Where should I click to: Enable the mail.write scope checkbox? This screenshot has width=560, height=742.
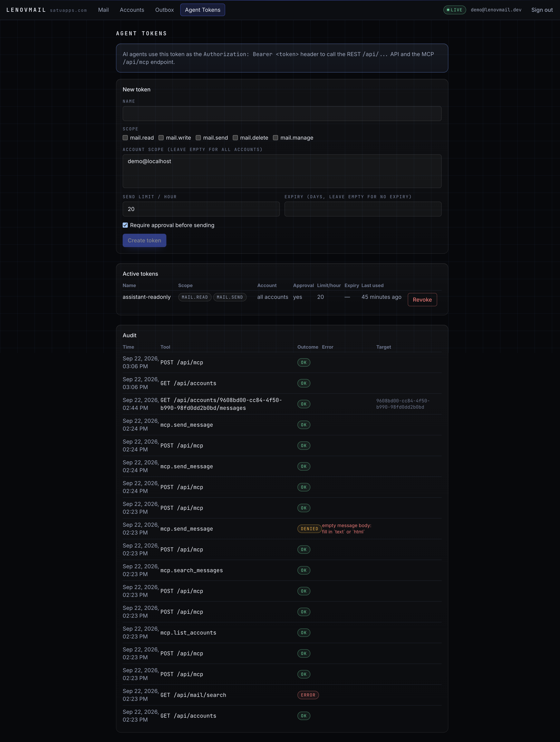tap(161, 137)
